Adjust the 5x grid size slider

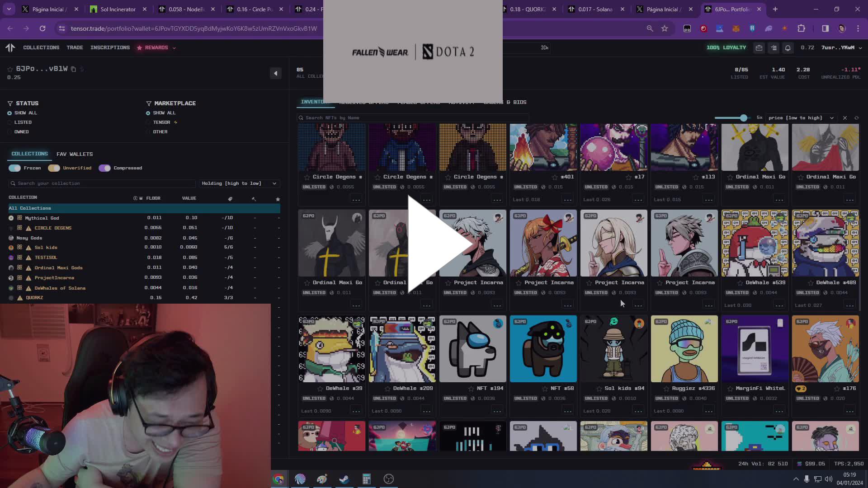[744, 117]
